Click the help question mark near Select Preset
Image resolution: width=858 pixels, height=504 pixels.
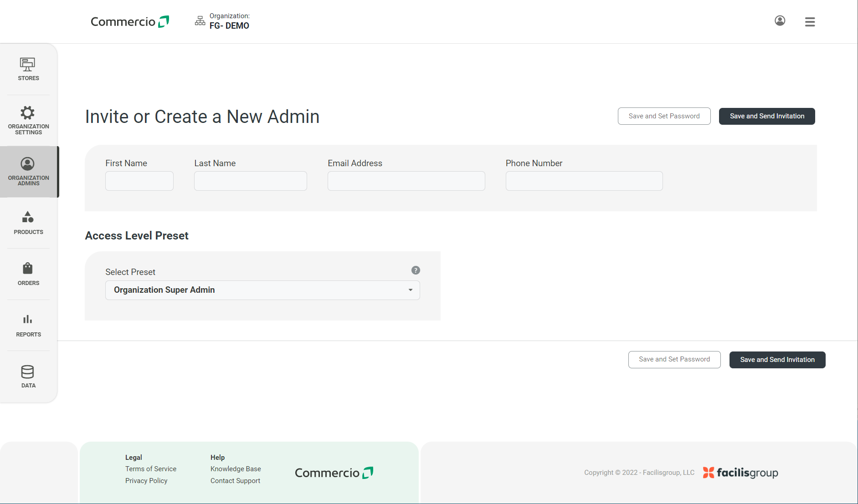(x=415, y=270)
